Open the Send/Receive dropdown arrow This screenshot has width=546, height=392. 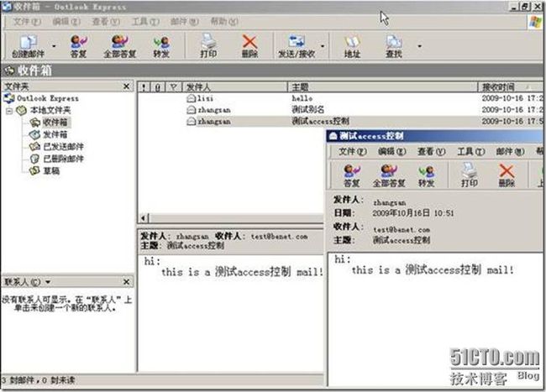tap(323, 46)
